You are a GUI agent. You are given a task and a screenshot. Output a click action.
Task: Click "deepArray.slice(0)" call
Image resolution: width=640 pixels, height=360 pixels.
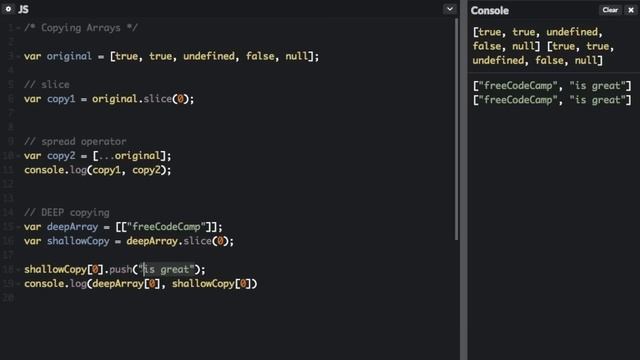click(177, 241)
